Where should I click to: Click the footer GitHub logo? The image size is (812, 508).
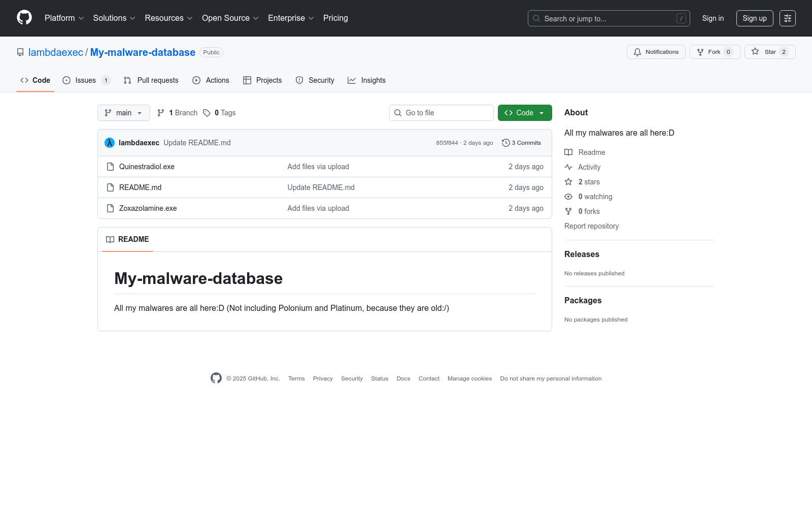point(216,378)
